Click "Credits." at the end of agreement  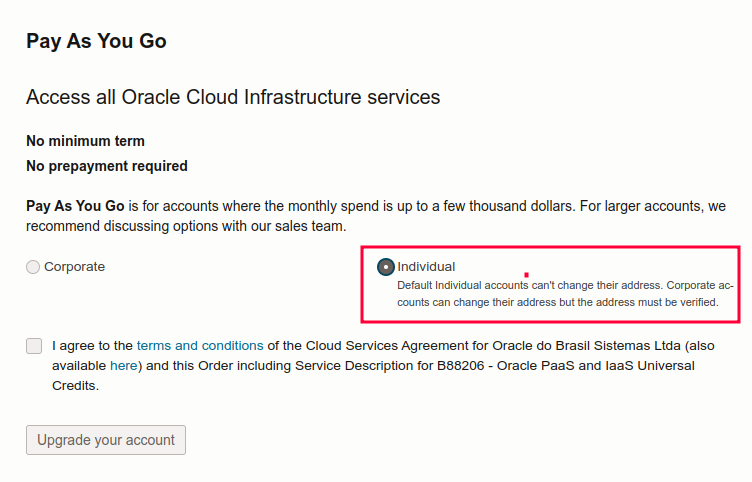75,386
